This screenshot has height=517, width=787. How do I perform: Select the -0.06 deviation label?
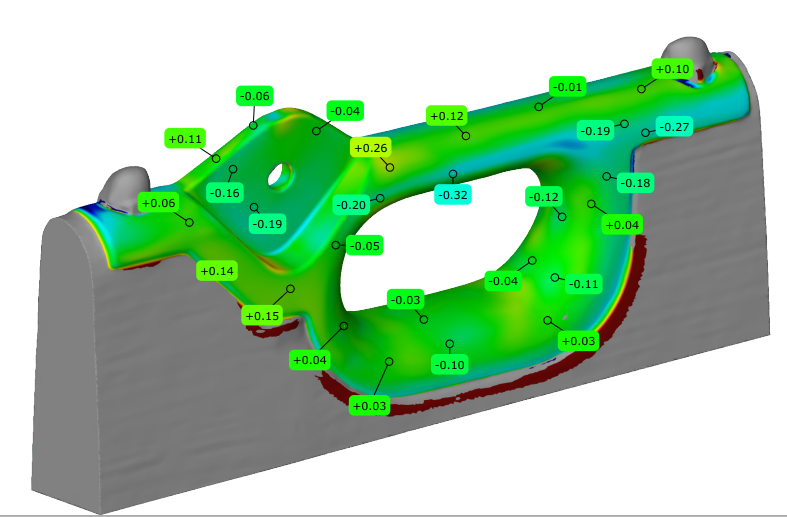coord(254,96)
